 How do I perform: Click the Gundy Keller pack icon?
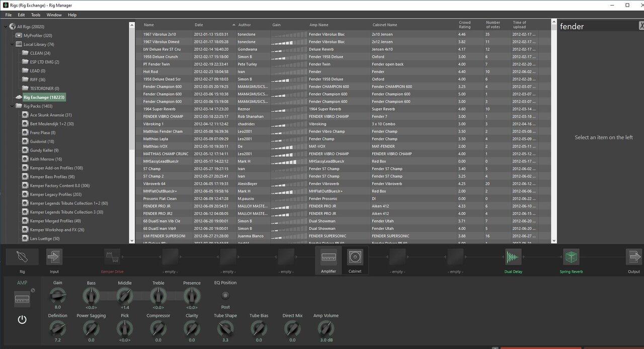click(26, 151)
